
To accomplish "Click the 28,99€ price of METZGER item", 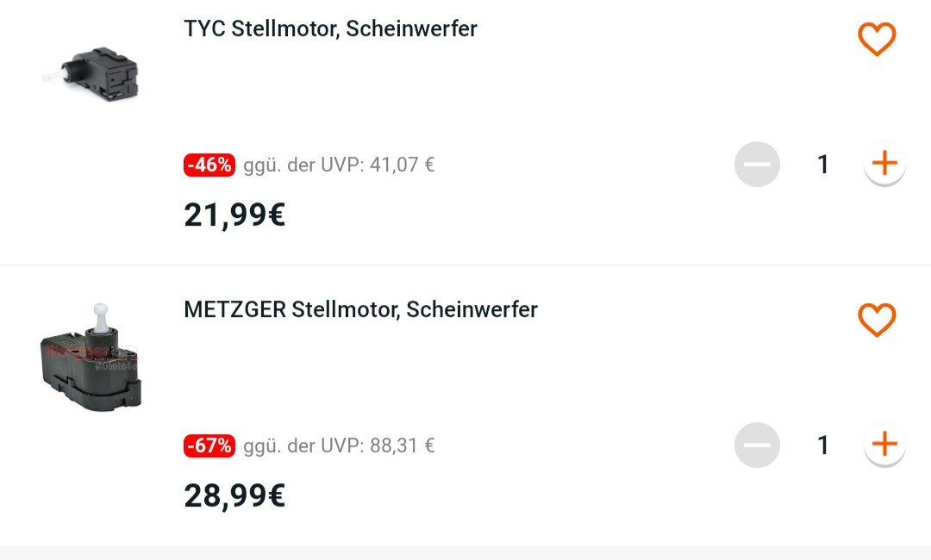I will (x=234, y=495).
